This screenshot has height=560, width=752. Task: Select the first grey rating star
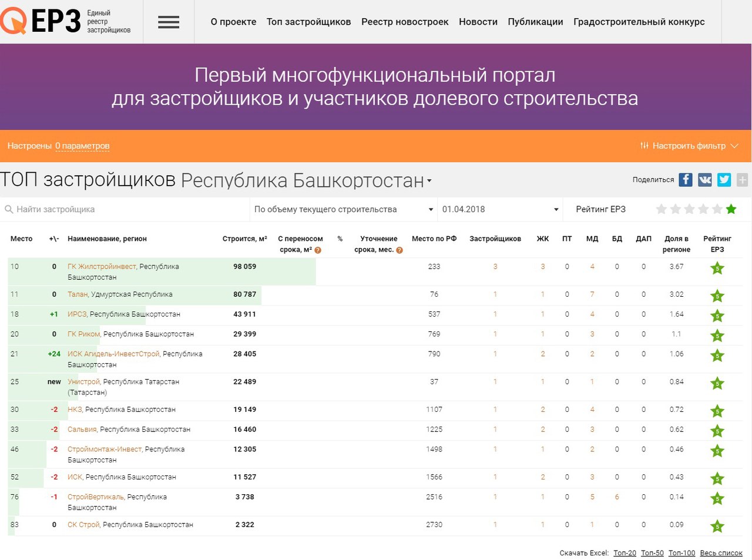[662, 209]
